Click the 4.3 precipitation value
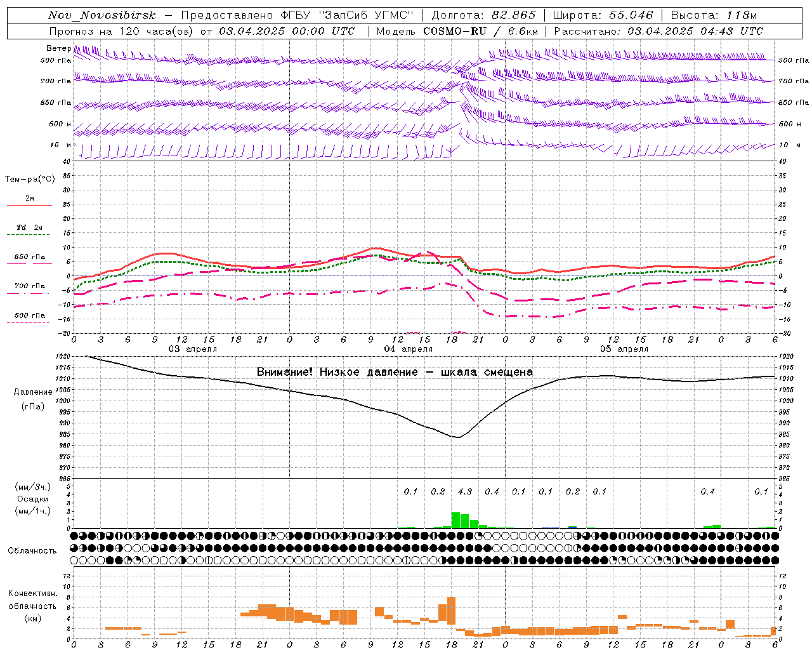This screenshot has width=812, height=650. tap(464, 491)
